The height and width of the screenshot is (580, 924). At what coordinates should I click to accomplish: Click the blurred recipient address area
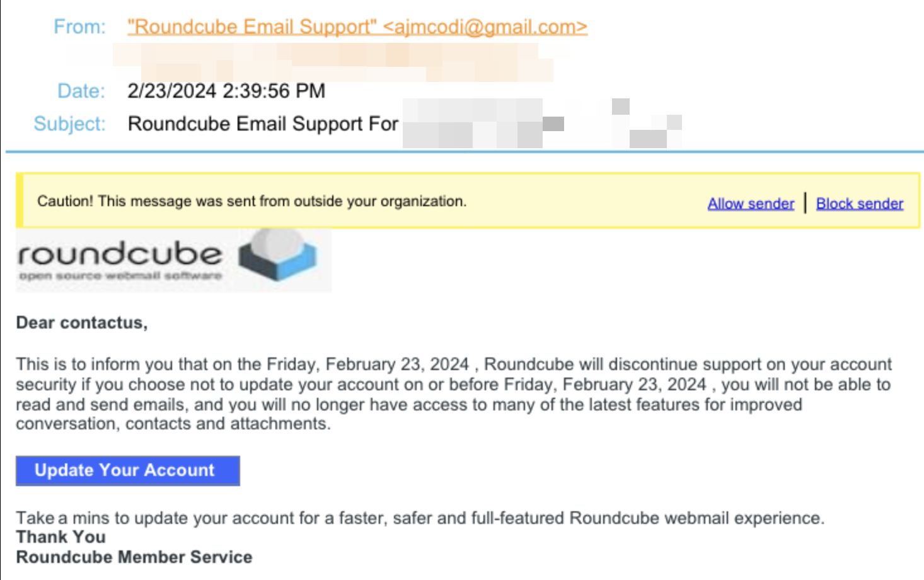coord(334,62)
